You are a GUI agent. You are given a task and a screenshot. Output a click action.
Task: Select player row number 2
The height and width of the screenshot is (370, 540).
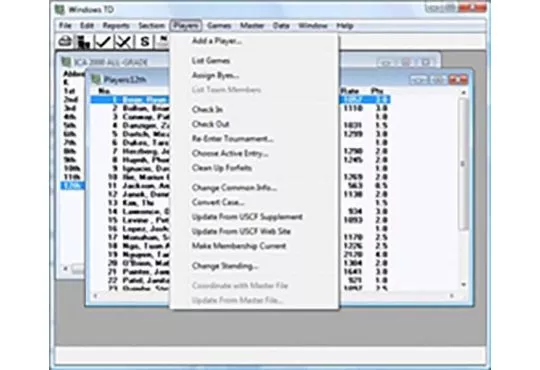coord(240,108)
